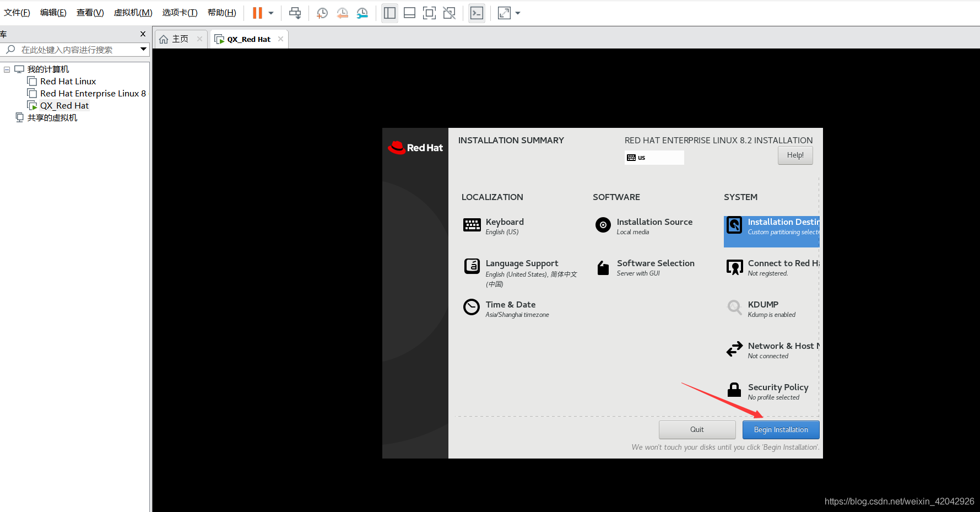The width and height of the screenshot is (980, 512).
Task: Open Installation Destination settings
Action: tap(772, 231)
